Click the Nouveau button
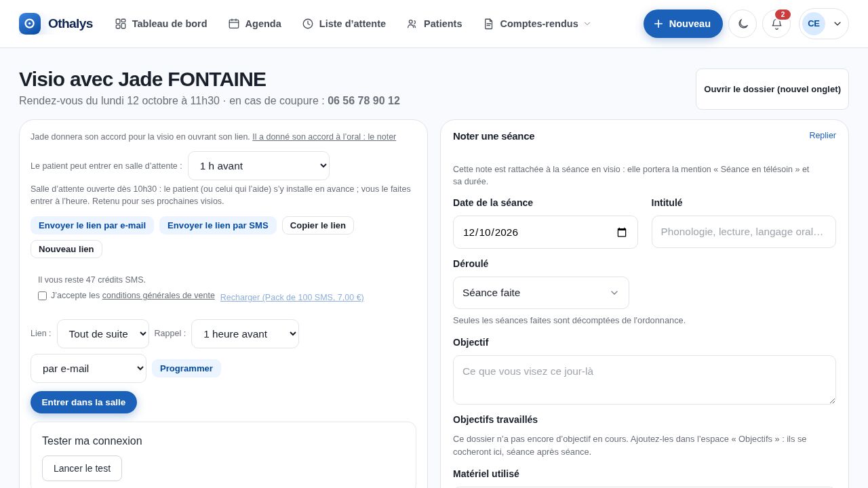This screenshot has width=868, height=488. pos(683,24)
